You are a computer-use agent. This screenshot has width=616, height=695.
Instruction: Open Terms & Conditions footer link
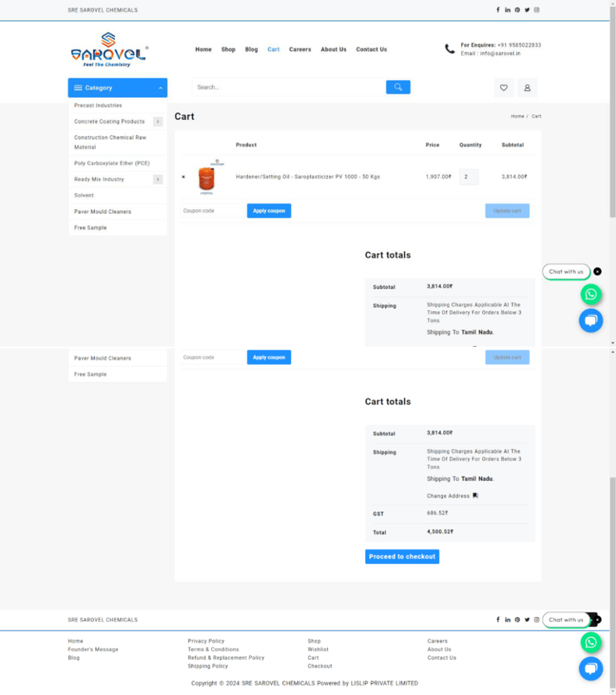(x=213, y=650)
